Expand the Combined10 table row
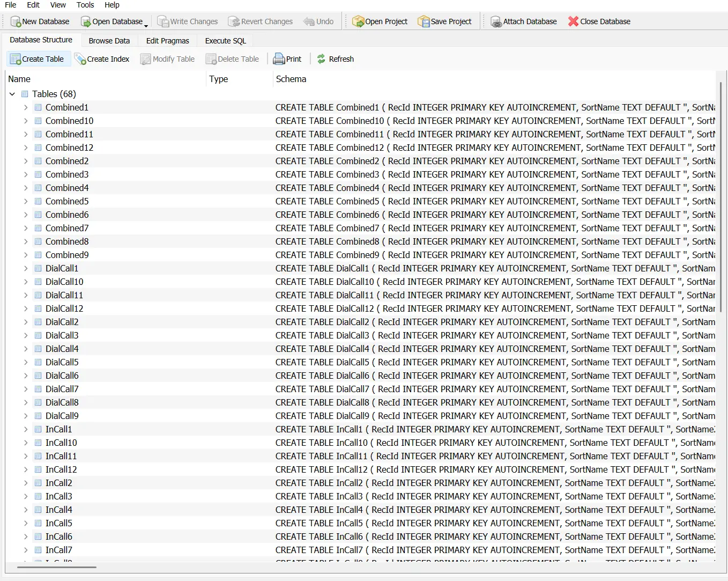Viewport: 728px width, 581px height. pos(26,121)
